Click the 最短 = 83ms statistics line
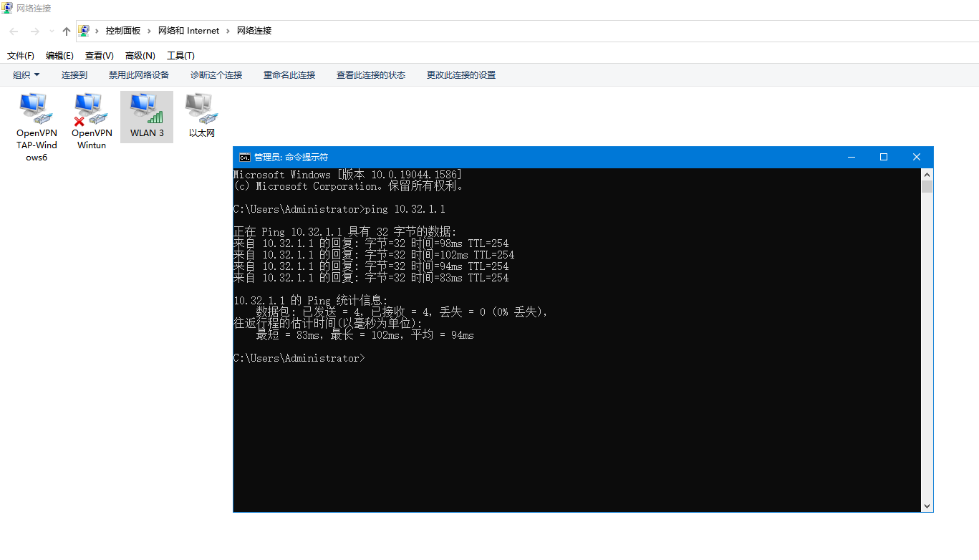This screenshot has height=560, width=979. [365, 335]
